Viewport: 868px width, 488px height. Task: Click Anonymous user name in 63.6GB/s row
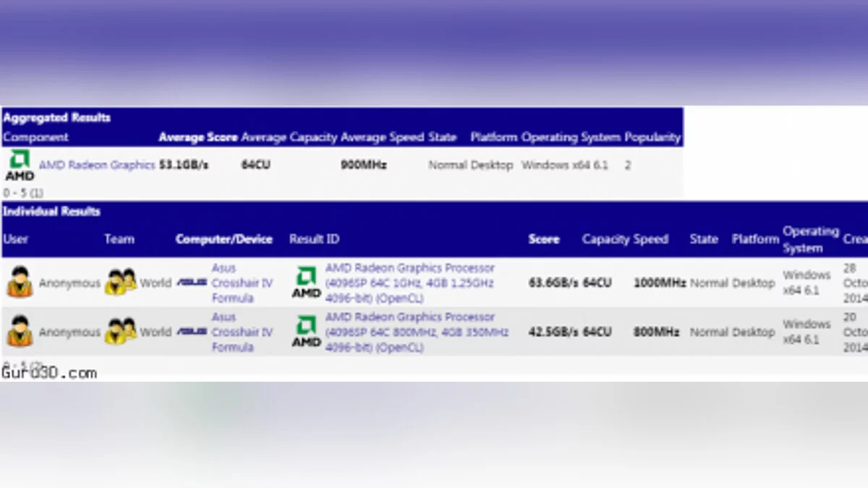point(69,283)
